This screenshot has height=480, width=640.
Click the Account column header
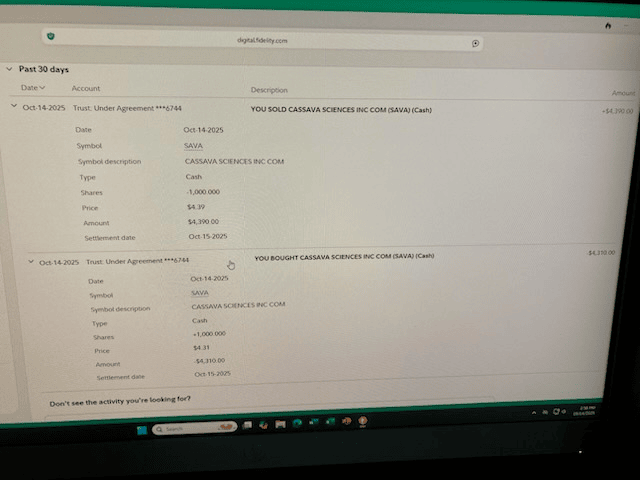[86, 88]
